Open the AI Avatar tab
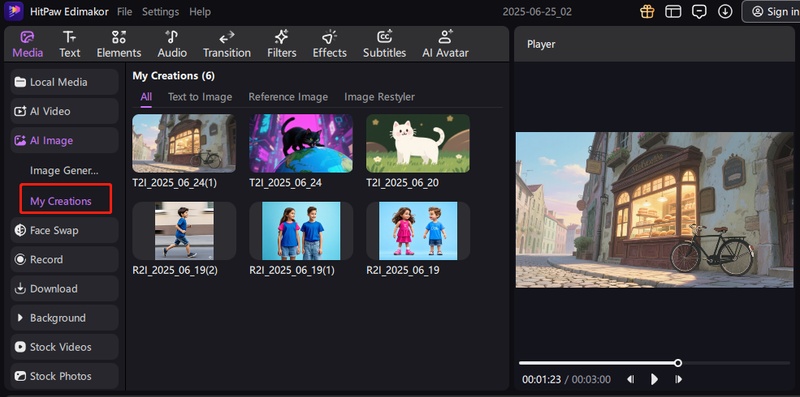The height and width of the screenshot is (397, 800). tap(445, 44)
